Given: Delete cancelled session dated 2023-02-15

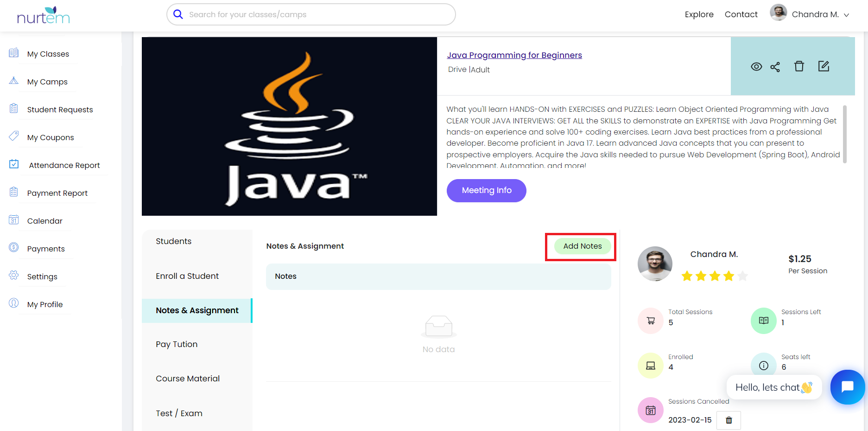Looking at the screenshot, I should (729, 420).
